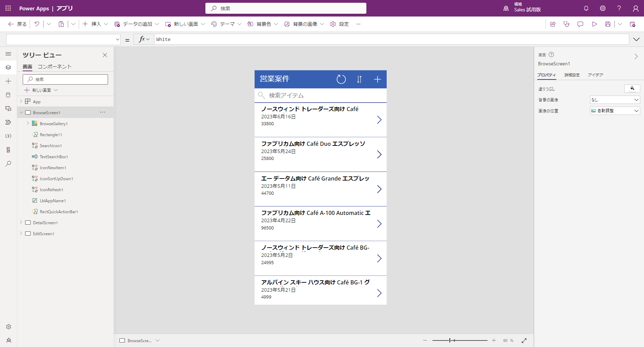The height and width of the screenshot is (347, 644).
Task: Switch to the アイデア tab
Action: [595, 75]
